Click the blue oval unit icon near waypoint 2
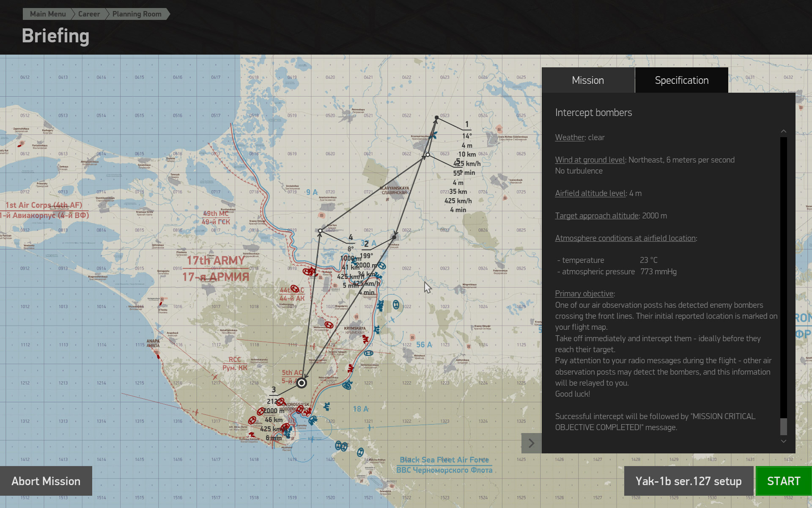Screen dimensions: 812x508 tap(381, 266)
